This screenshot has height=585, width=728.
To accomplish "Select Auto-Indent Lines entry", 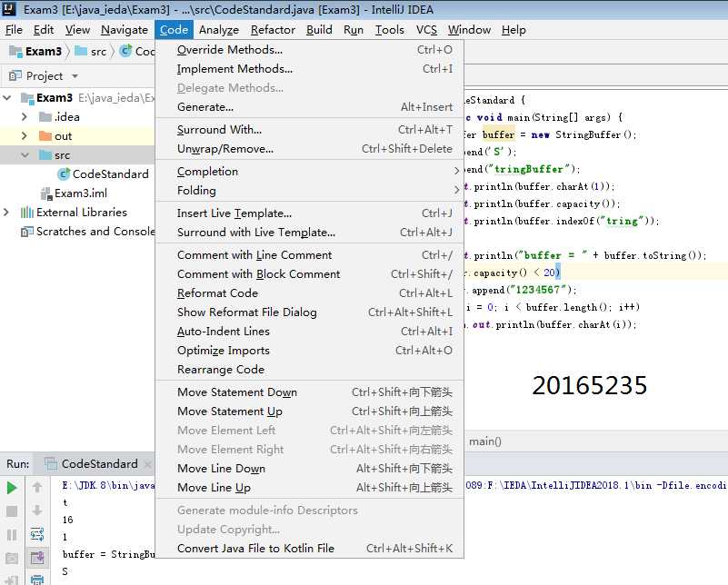I will click(x=310, y=331).
